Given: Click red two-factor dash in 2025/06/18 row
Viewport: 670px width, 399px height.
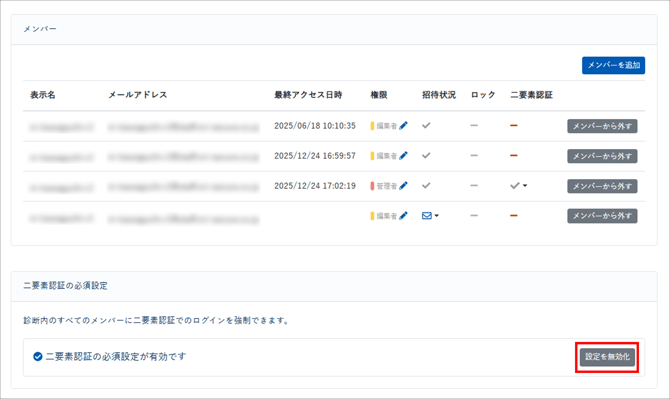Looking at the screenshot, I should [x=514, y=126].
